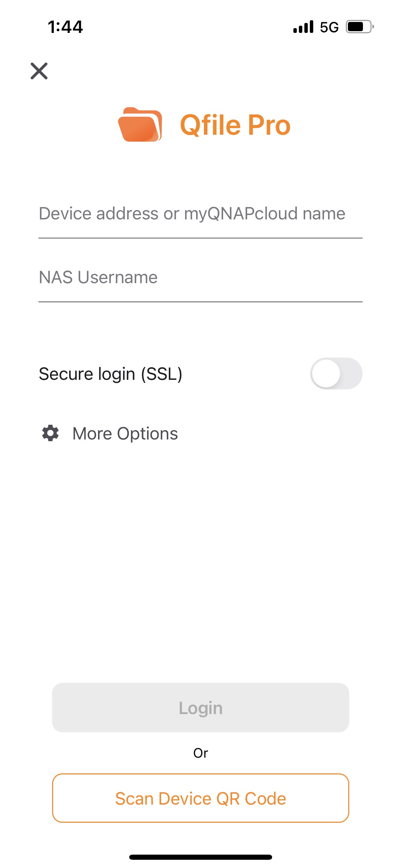Tap the cellular signal bars icon
Screen dimensions: 401x868
click(x=303, y=27)
